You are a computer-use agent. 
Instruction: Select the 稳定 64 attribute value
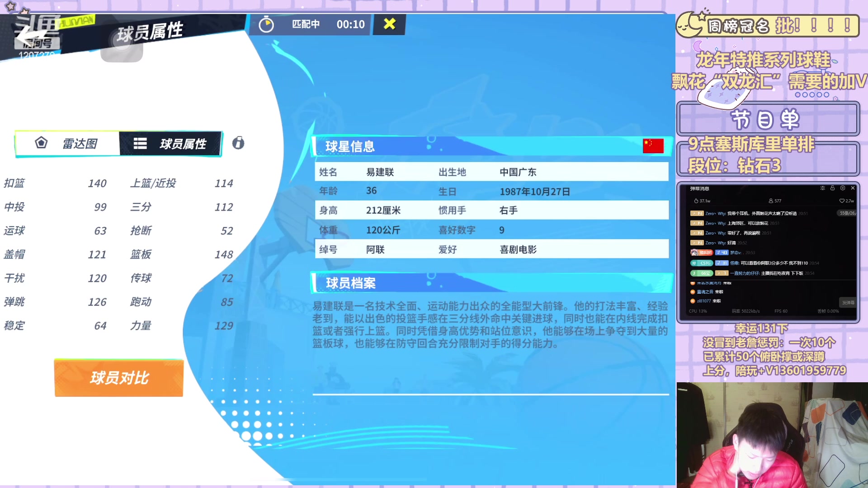(x=100, y=326)
